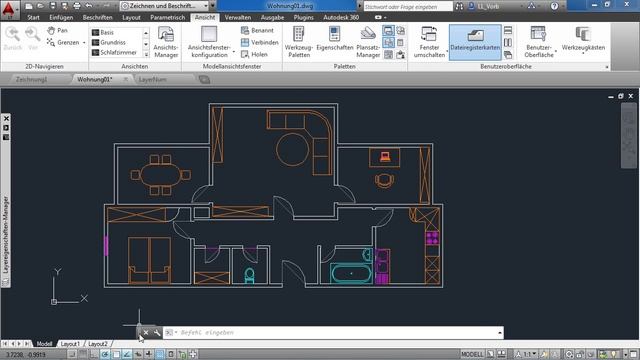Toggle MODELL space button in status bar
The height and width of the screenshot is (360, 640).
472,354
